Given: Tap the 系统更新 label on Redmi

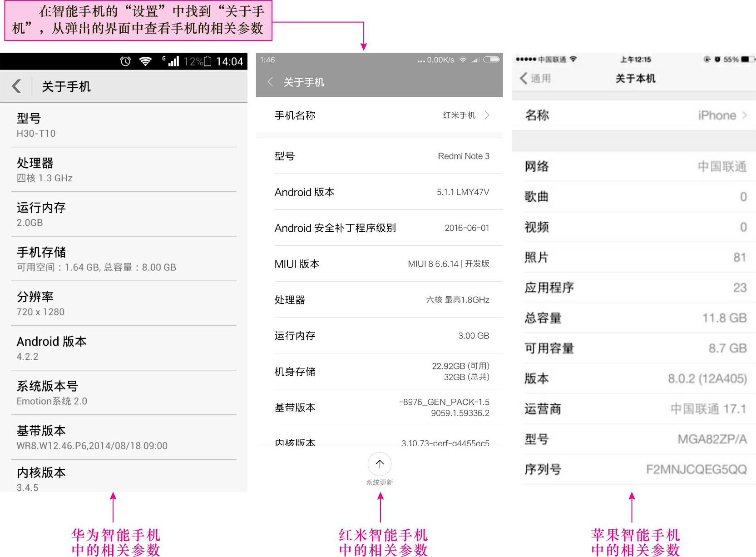Looking at the screenshot, I should point(380,482).
